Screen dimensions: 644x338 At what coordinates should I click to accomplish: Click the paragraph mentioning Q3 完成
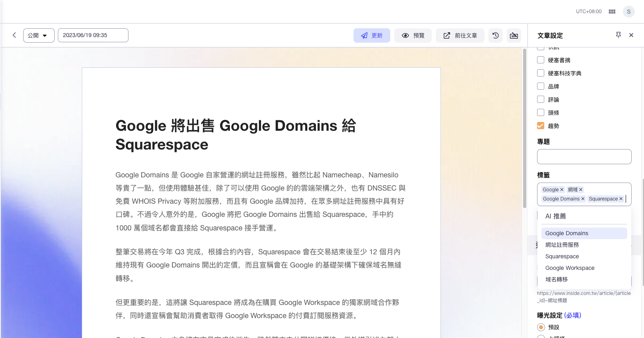click(259, 265)
